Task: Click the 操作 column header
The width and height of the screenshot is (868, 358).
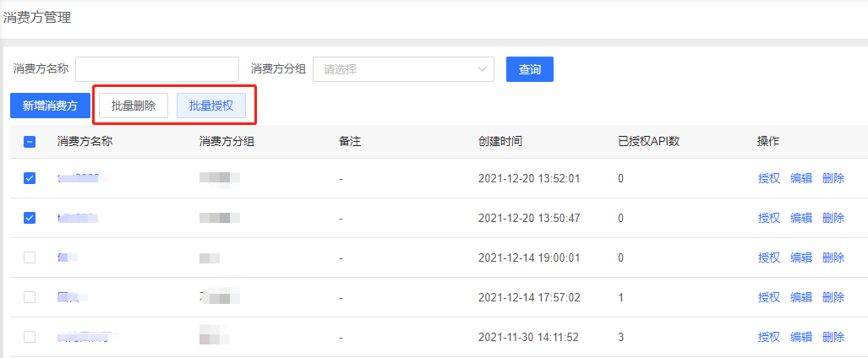Action: [x=768, y=142]
